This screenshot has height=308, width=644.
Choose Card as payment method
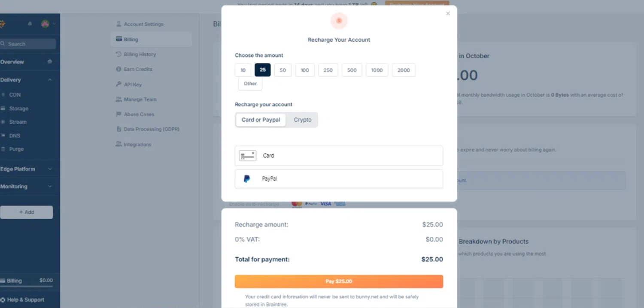tap(339, 156)
